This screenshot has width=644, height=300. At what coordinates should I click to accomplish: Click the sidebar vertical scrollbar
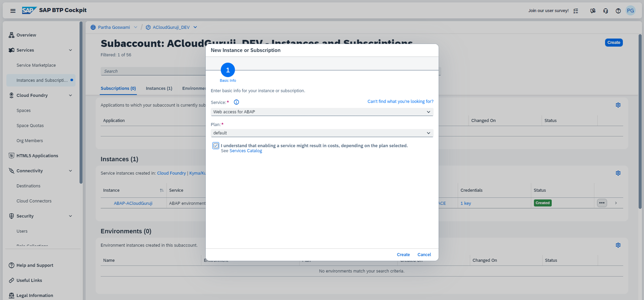tap(81, 103)
